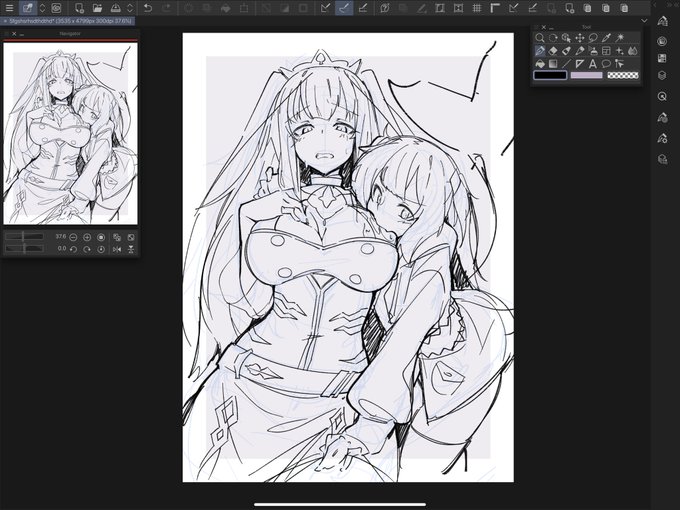Expand arrows next to save icon
Screen dimensions: 680x510
(130, 8)
